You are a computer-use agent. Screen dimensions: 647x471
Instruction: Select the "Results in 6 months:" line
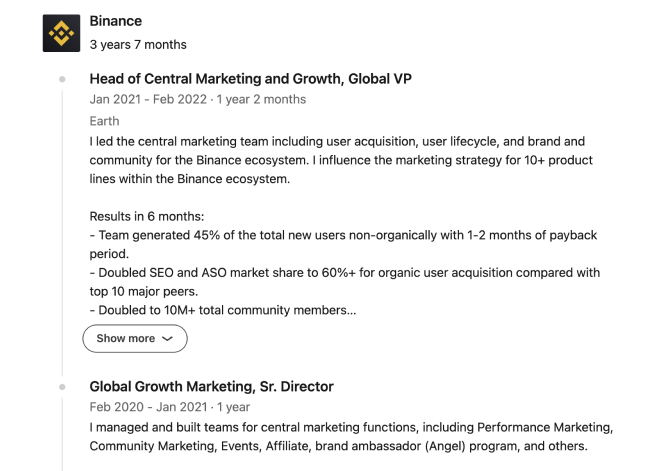point(147,216)
